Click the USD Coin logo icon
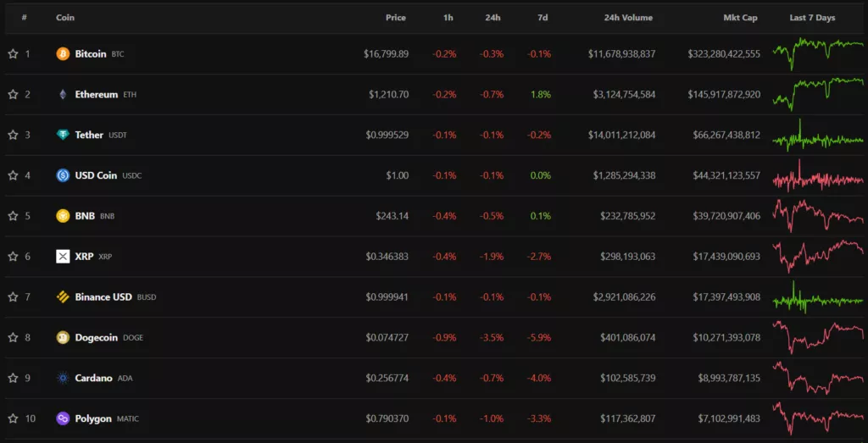Image resolution: width=868 pixels, height=443 pixels. (x=63, y=175)
